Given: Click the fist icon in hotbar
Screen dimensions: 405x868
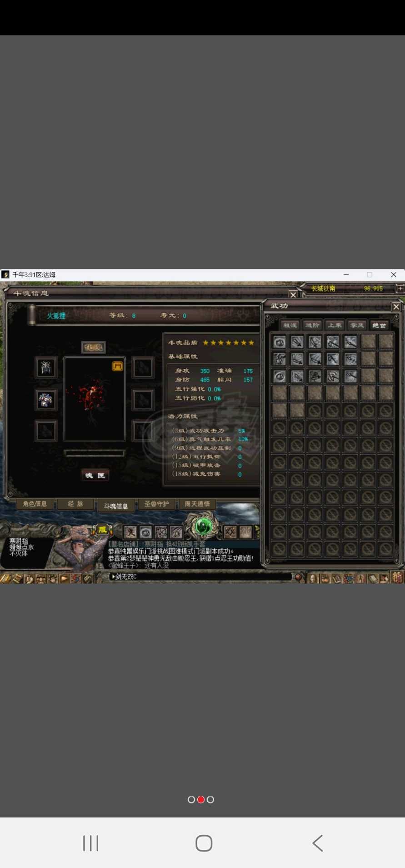Looking at the screenshot, I should [145, 531].
